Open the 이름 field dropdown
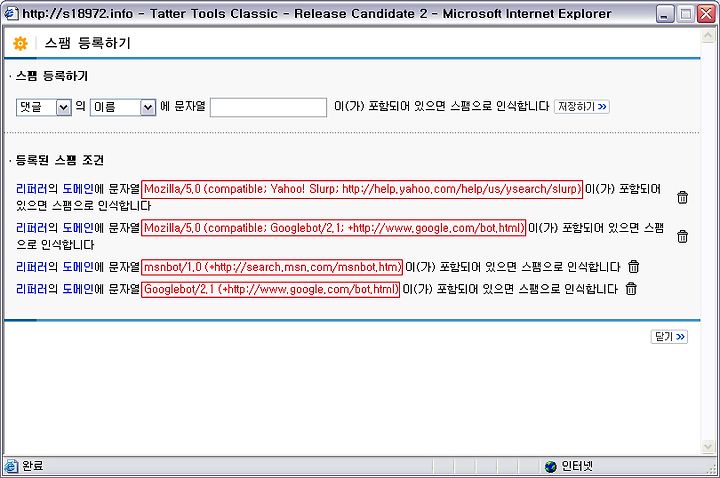This screenshot has width=720, height=478. tap(123, 107)
